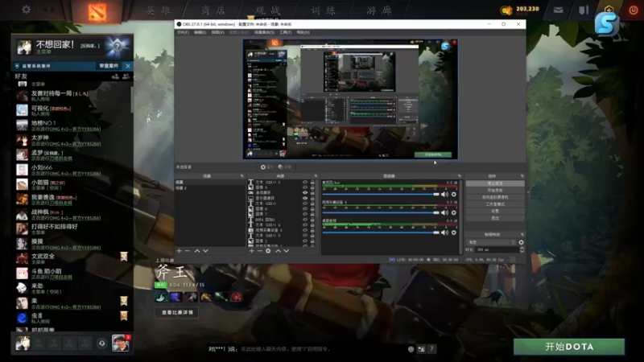
Task: Open the 工具(T) menu in OBS
Action: [x=286, y=32]
